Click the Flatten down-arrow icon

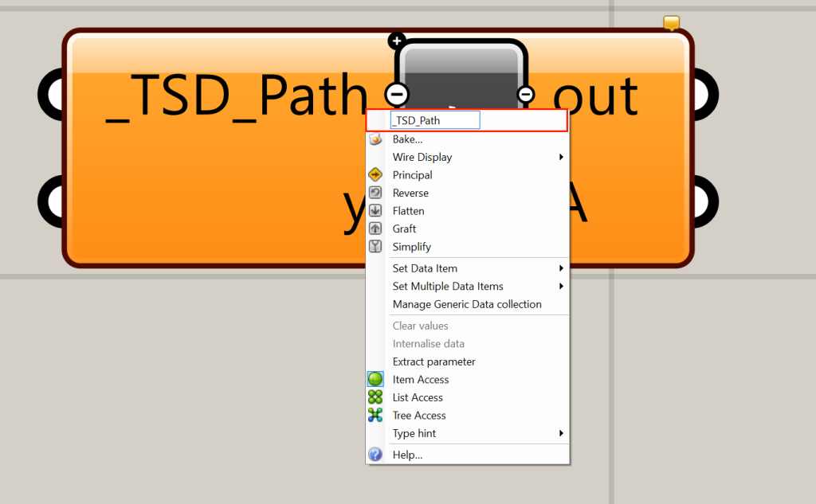375,210
